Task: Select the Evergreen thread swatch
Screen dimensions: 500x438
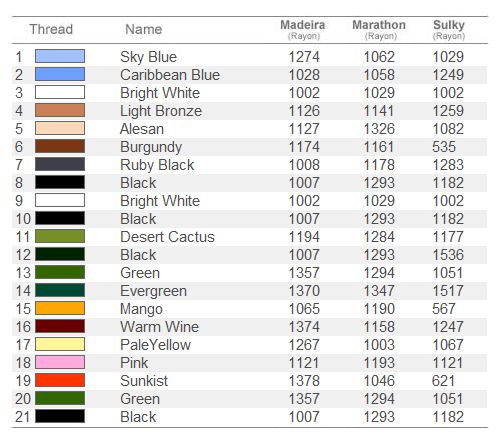Action: (x=60, y=290)
